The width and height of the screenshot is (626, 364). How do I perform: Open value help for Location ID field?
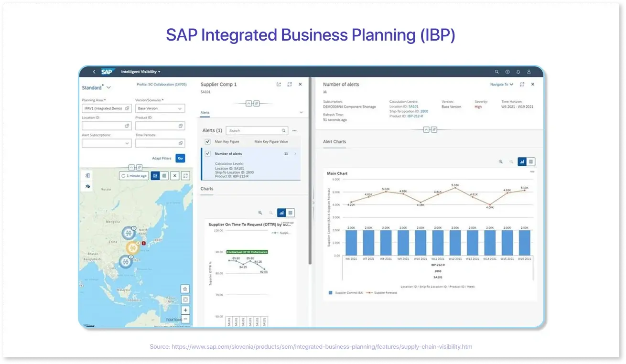point(128,126)
